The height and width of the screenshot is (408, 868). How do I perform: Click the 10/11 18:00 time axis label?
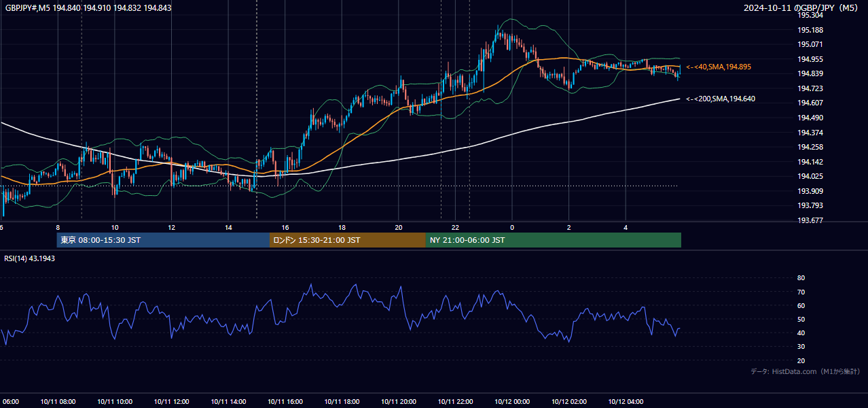342,402
